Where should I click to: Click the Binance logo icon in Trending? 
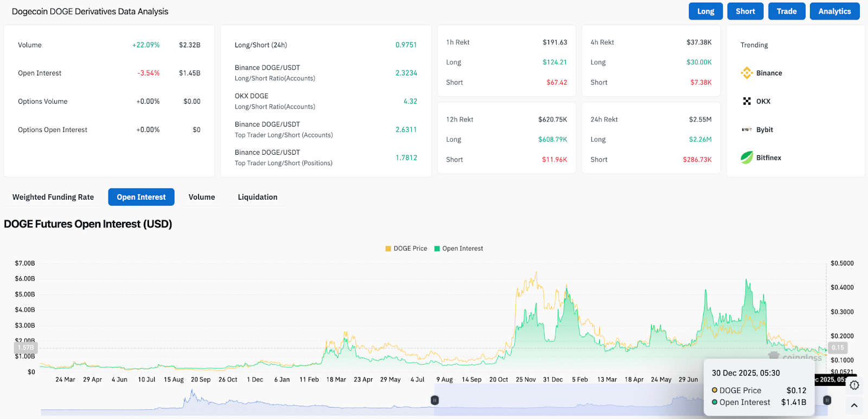click(746, 73)
